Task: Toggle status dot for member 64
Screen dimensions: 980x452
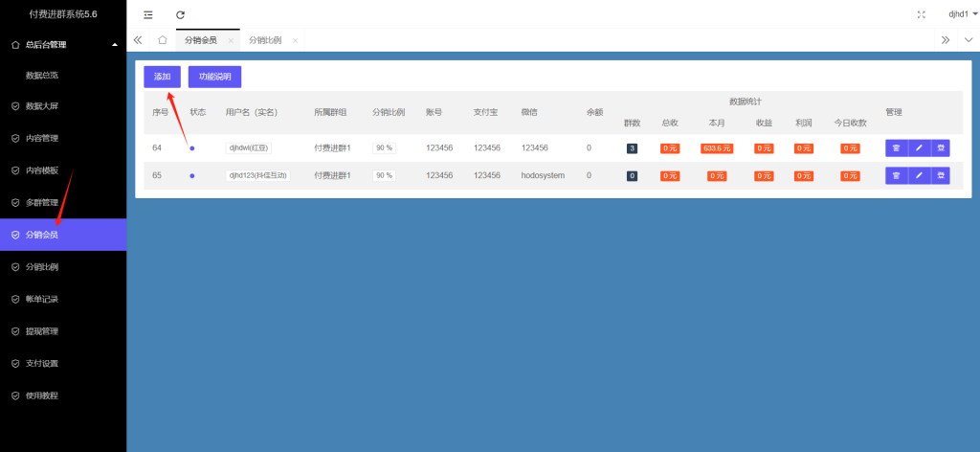Action: (x=192, y=148)
